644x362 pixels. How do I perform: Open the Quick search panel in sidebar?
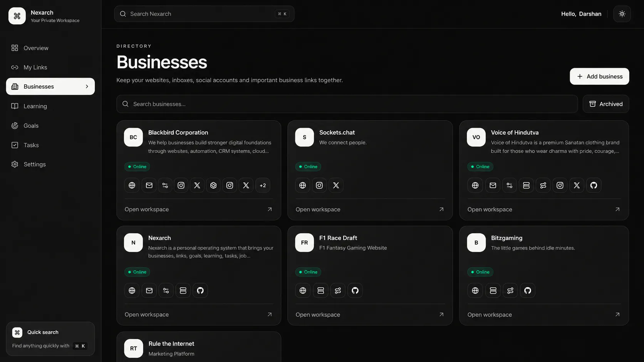click(50, 339)
